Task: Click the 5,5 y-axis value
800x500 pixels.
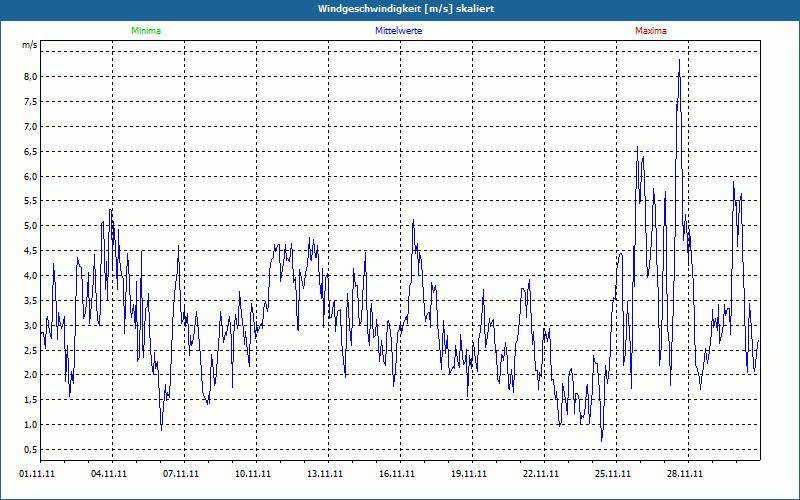Action: click(x=31, y=201)
